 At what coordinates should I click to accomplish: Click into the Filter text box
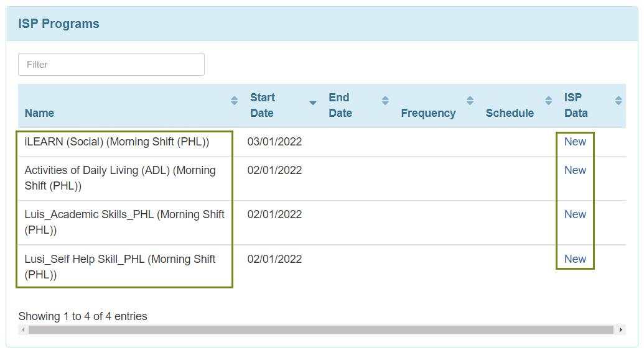pos(111,65)
